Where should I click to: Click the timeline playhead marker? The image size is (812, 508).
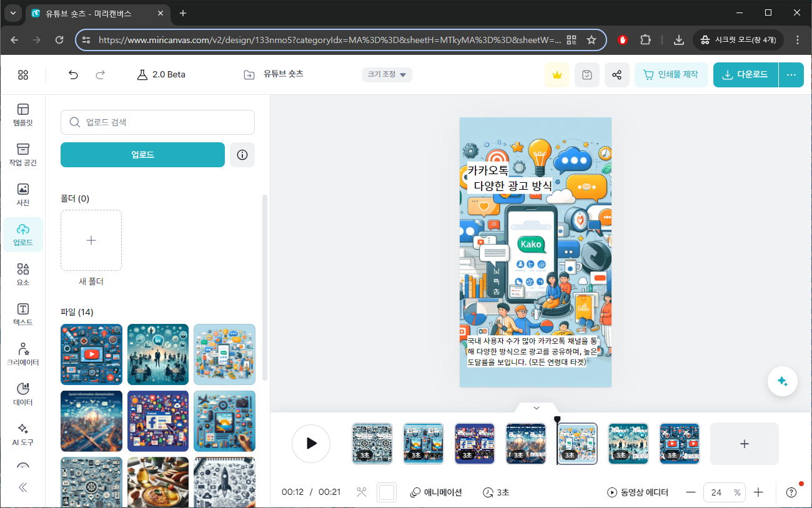click(x=557, y=421)
